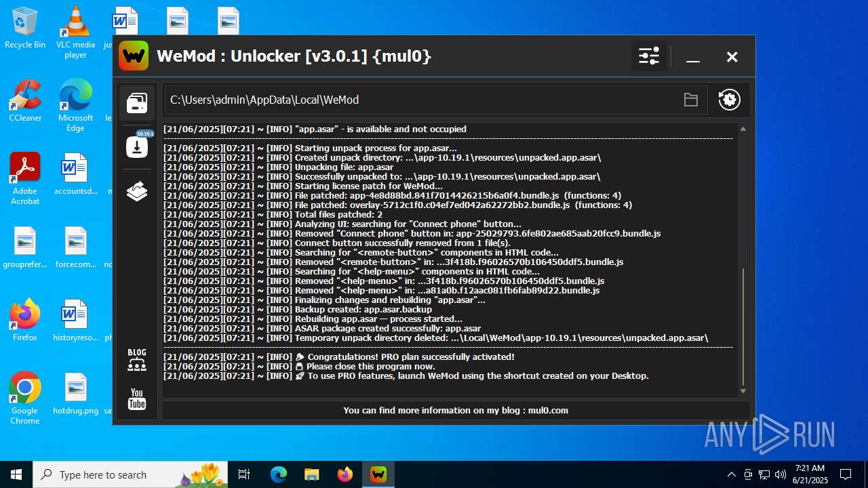Screen dimensions: 868x488
Task: Click the 'Backup created: app.asar.backup' log line
Action: pyautogui.click(x=298, y=309)
